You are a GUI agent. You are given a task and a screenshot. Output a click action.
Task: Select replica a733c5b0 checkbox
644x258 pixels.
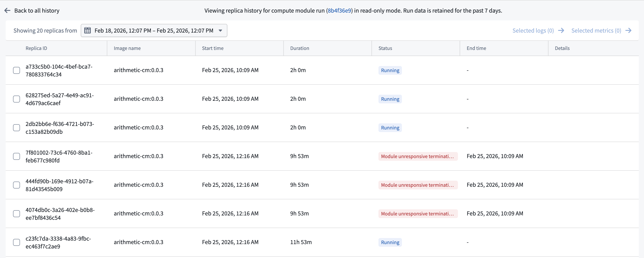[x=17, y=70]
